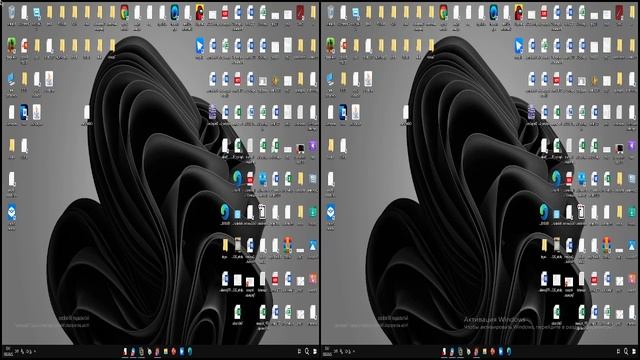Select the purple square icon, left monitor
The image size is (640, 360).
[313, 145]
